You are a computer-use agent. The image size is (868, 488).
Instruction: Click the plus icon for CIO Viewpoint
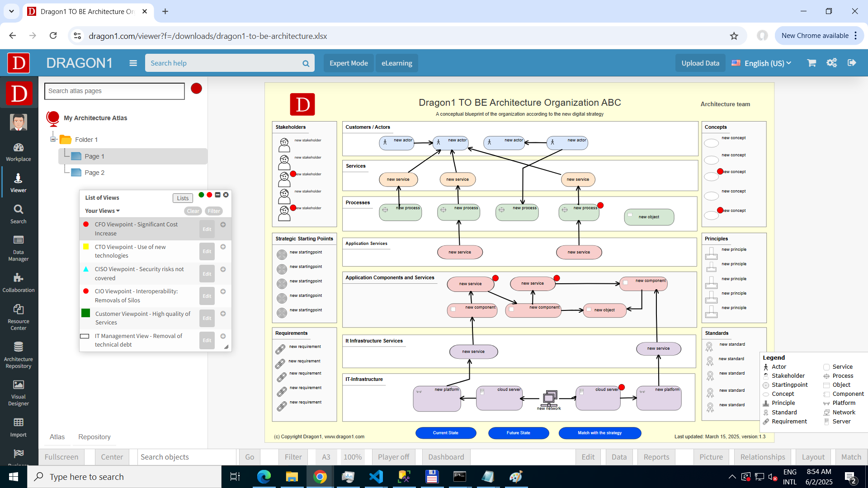pyautogui.click(x=223, y=291)
